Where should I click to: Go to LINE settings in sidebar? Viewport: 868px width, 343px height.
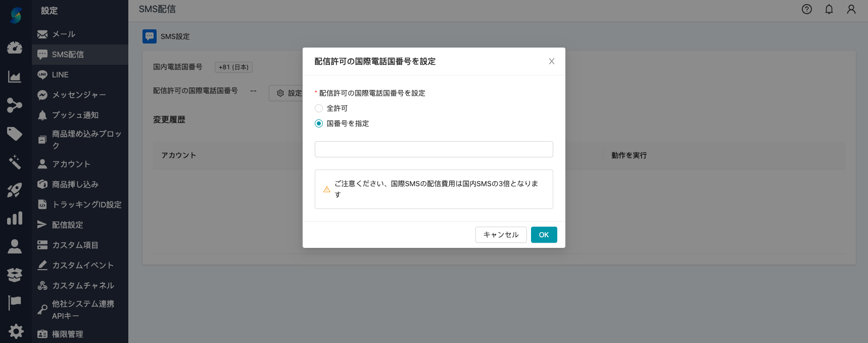point(60,75)
